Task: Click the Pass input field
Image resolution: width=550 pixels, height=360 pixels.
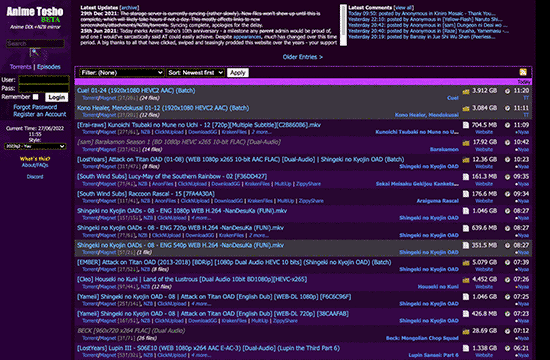Action: click(43, 88)
